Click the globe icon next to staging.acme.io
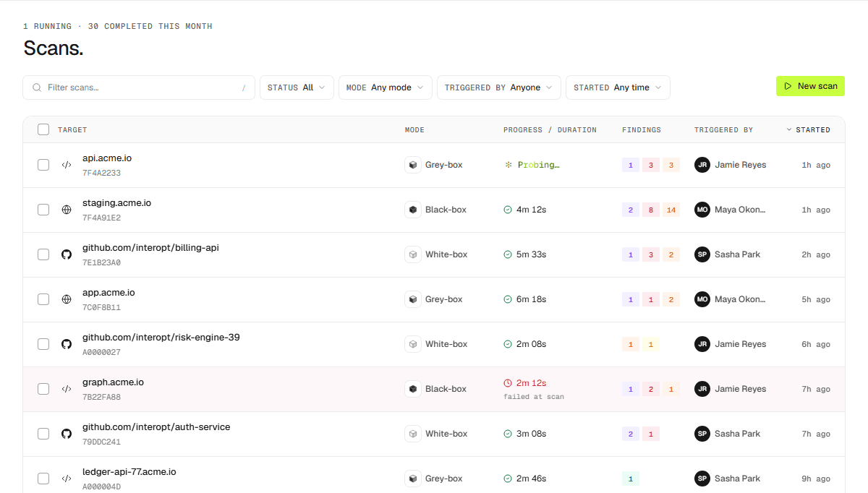The height and width of the screenshot is (493, 868). click(67, 210)
